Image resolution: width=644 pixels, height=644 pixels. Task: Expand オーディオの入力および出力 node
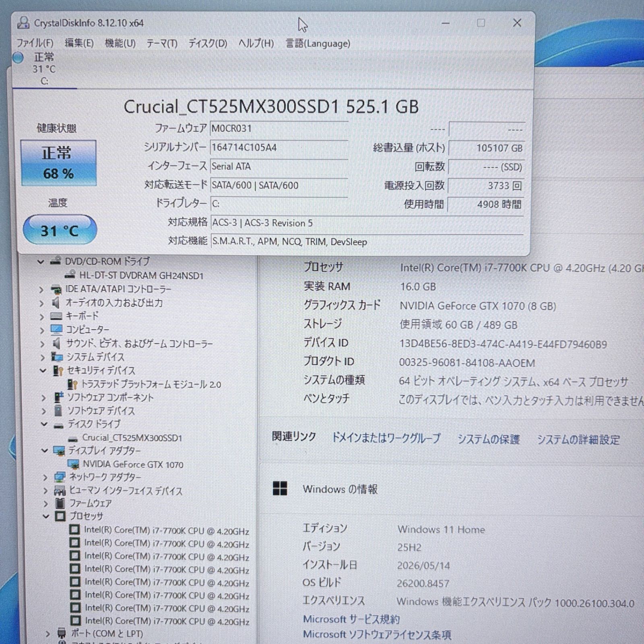41,303
